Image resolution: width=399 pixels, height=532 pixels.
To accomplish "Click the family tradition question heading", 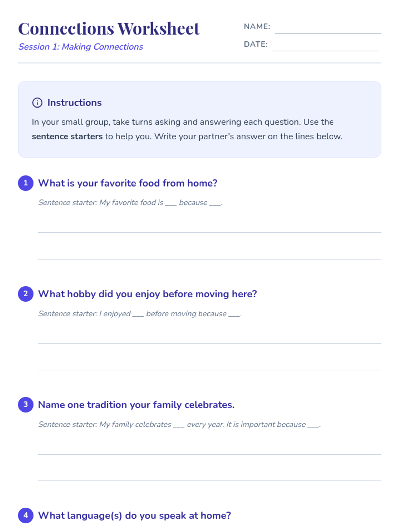I will tap(136, 405).
